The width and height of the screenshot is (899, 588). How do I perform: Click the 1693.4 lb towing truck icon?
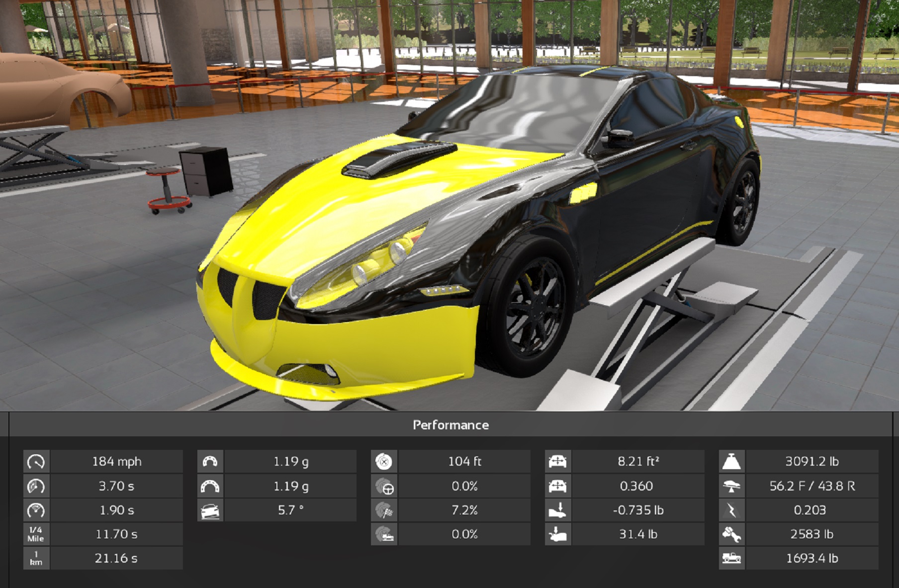[x=732, y=558]
